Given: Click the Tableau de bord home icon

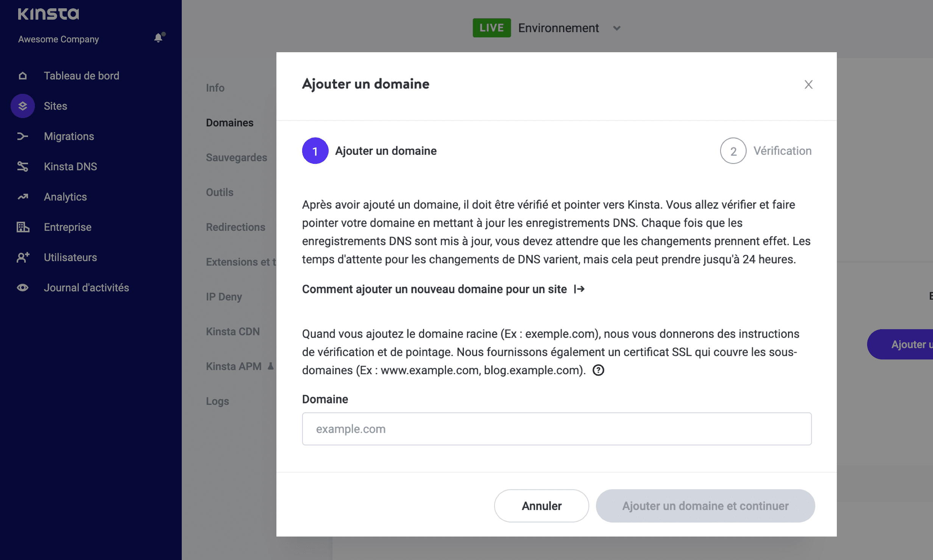Looking at the screenshot, I should click(x=23, y=76).
